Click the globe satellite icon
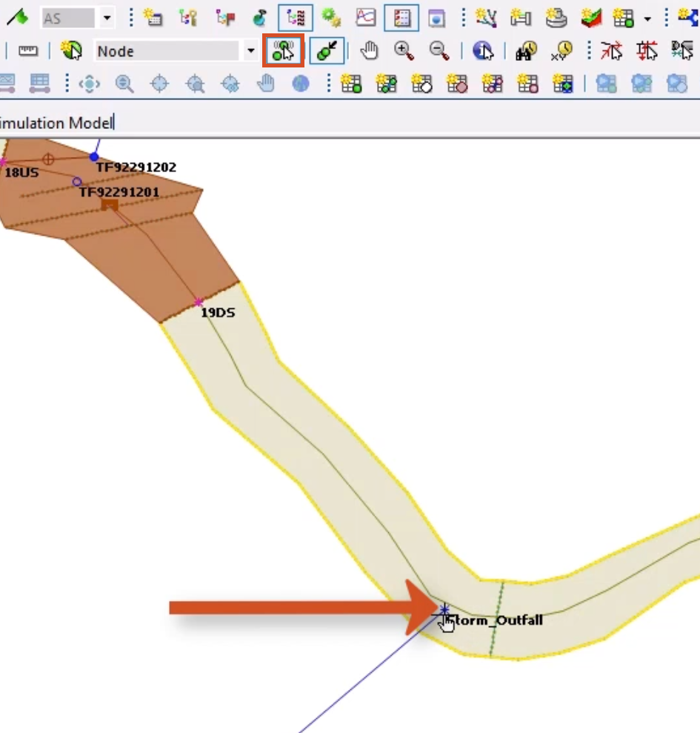700x733 pixels. click(x=259, y=18)
